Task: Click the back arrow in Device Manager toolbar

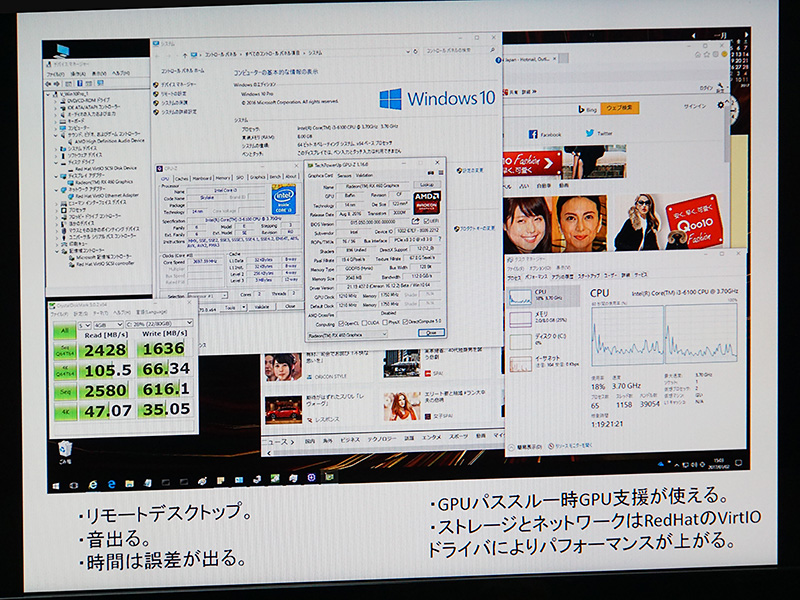Action: (48, 84)
